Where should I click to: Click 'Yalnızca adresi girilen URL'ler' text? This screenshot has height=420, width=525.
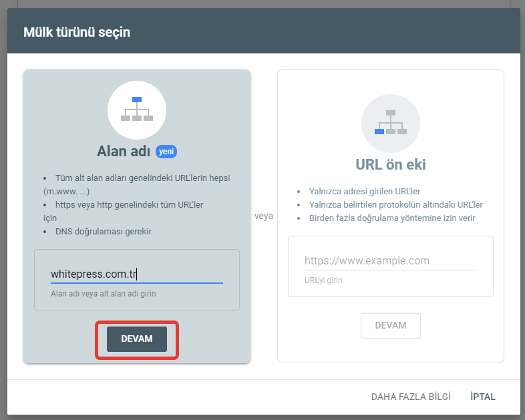[364, 191]
